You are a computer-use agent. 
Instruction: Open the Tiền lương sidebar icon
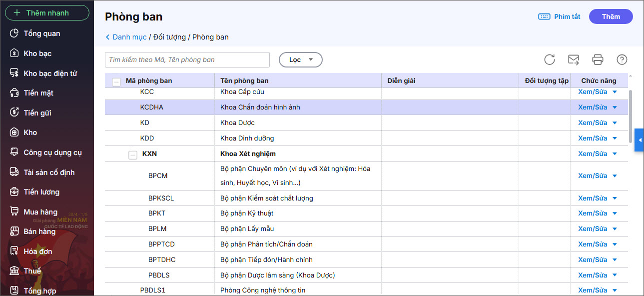15,192
